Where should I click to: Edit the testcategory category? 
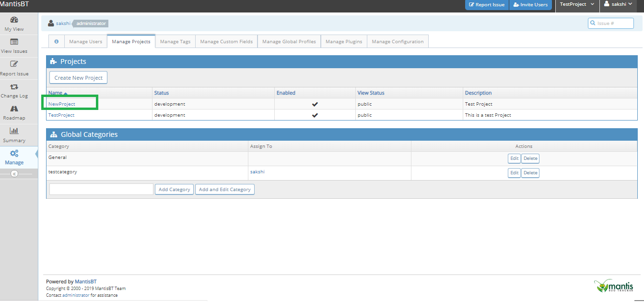pos(514,173)
